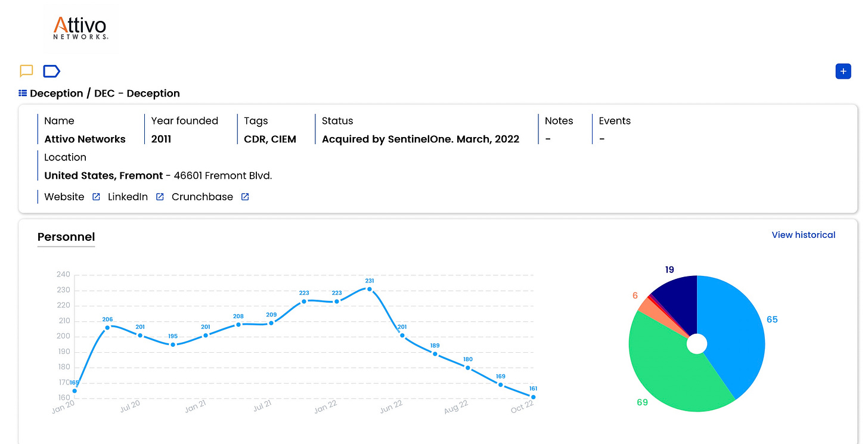Click the Attivo Networks name value

click(x=85, y=139)
